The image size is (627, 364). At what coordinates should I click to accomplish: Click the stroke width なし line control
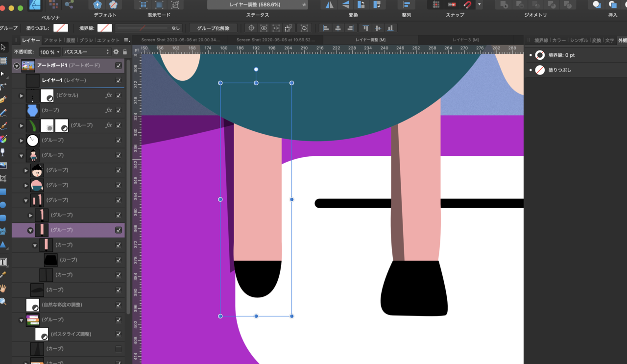tap(148, 28)
